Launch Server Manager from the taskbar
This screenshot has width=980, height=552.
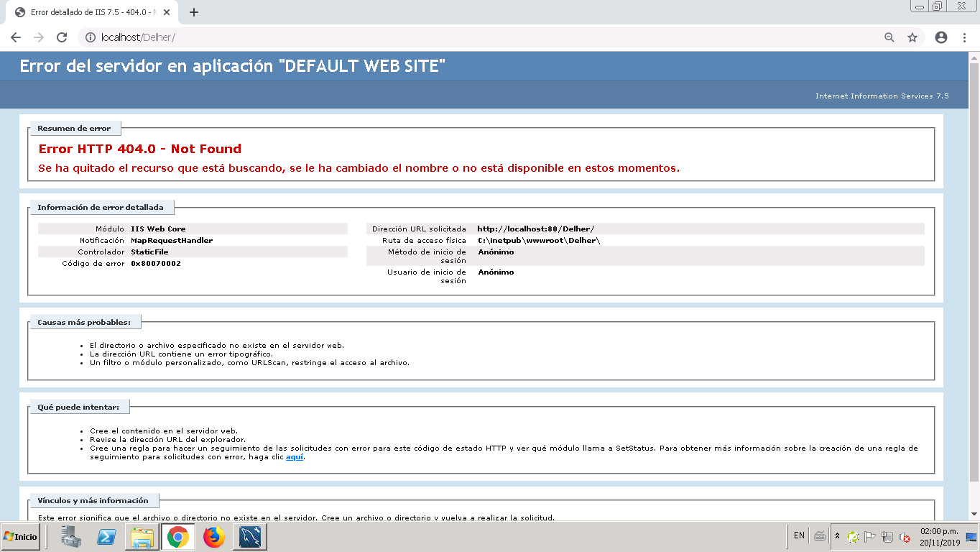click(71, 537)
